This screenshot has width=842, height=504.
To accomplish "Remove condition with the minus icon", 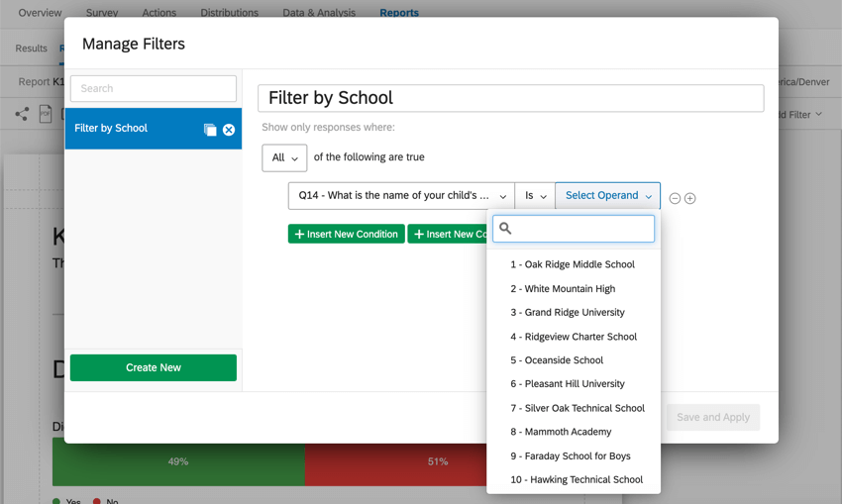I will tap(675, 199).
